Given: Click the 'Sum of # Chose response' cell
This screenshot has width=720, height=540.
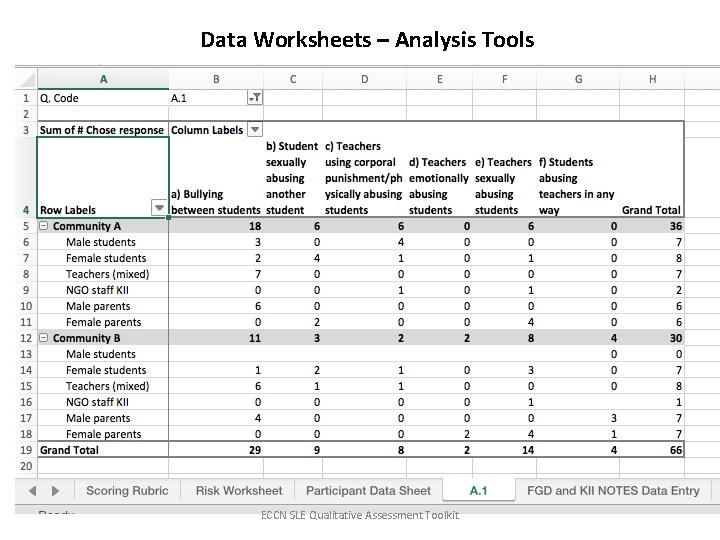Looking at the screenshot, I should tap(103, 130).
